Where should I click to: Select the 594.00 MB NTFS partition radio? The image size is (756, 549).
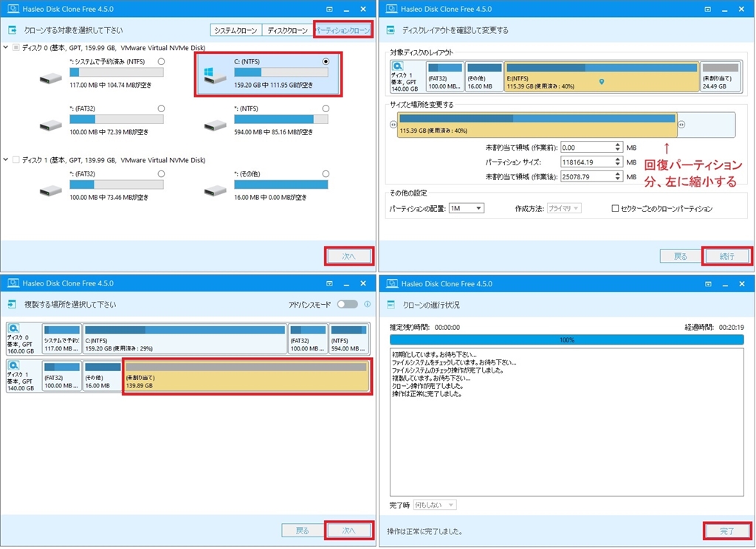point(326,108)
